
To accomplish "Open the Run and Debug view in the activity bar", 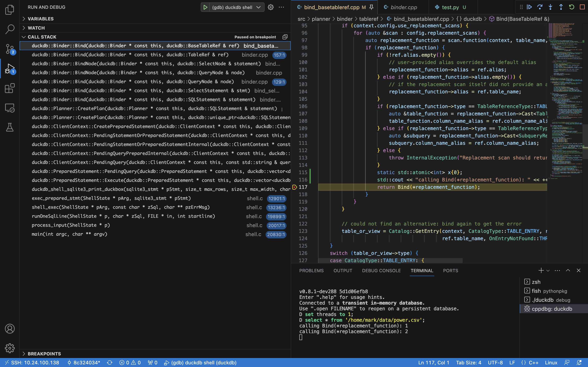I will point(10,68).
